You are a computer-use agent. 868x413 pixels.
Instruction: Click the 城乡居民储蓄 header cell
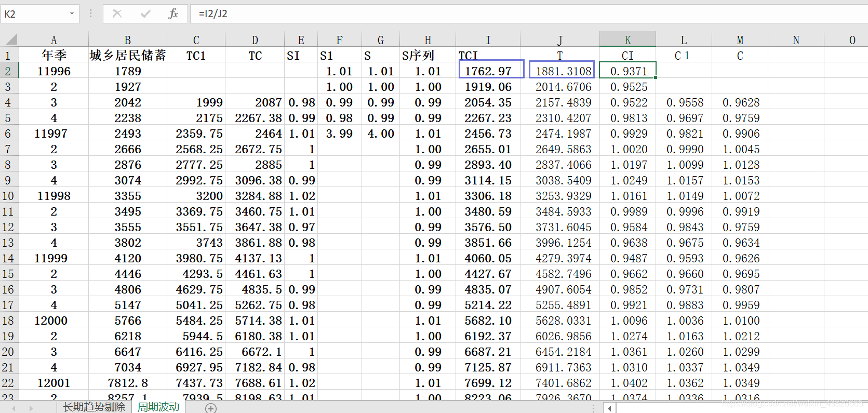coord(127,56)
